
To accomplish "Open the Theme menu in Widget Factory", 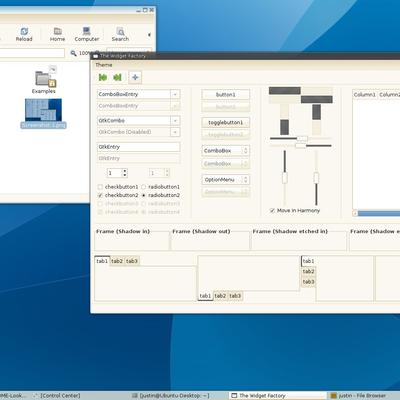I will (x=104, y=65).
